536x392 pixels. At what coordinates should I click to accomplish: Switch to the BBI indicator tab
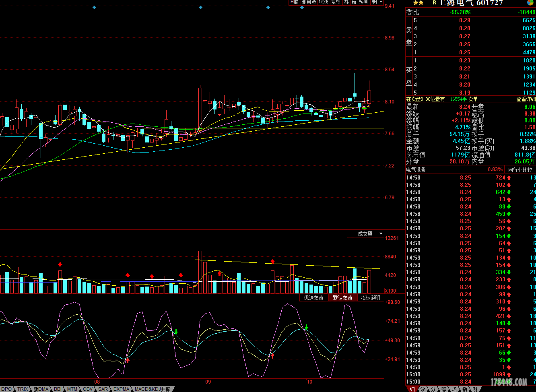click(x=58, y=389)
